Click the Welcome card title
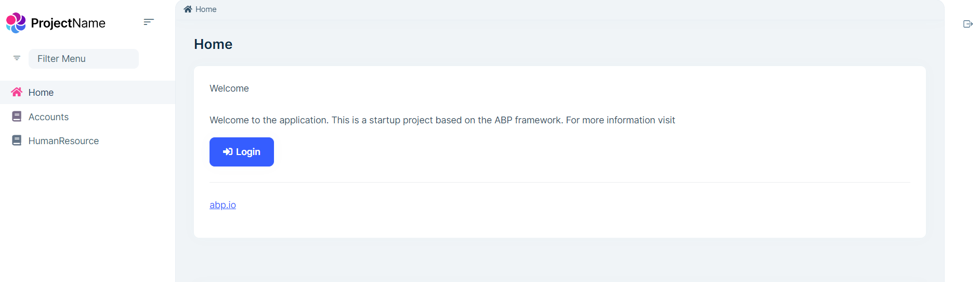Viewport: 980px width, 282px height. [229, 88]
